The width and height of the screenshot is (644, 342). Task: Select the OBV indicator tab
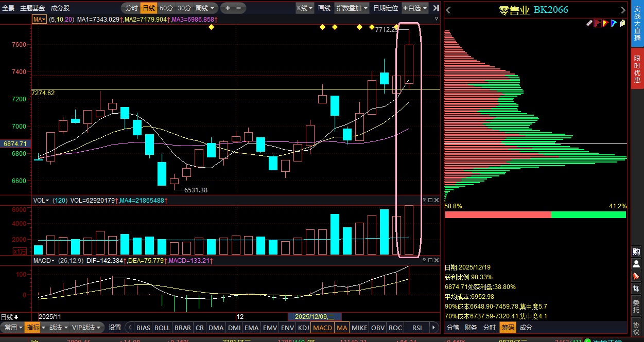pyautogui.click(x=378, y=328)
